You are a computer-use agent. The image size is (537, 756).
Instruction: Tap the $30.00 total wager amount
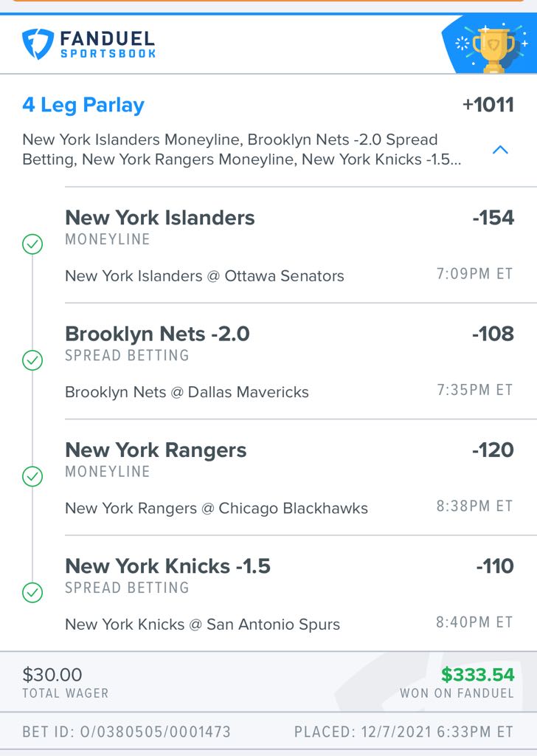pos(52,675)
